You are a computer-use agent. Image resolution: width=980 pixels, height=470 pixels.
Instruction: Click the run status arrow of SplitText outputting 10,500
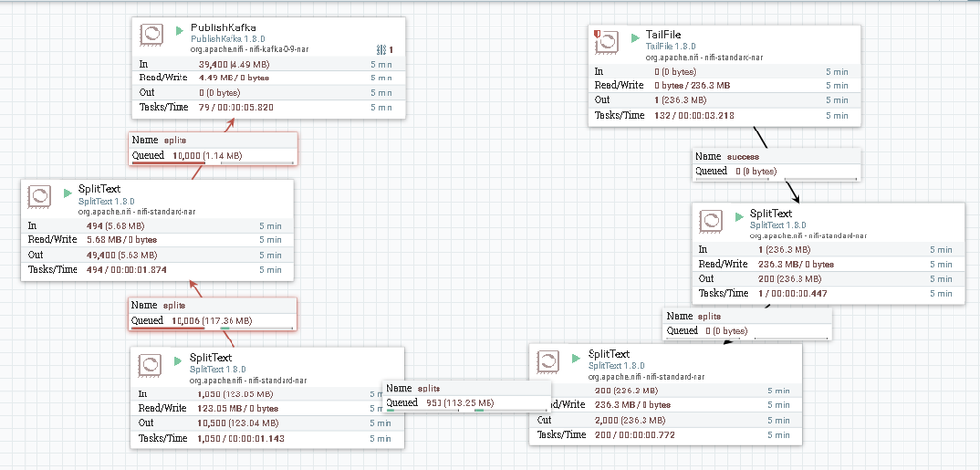pos(179,359)
